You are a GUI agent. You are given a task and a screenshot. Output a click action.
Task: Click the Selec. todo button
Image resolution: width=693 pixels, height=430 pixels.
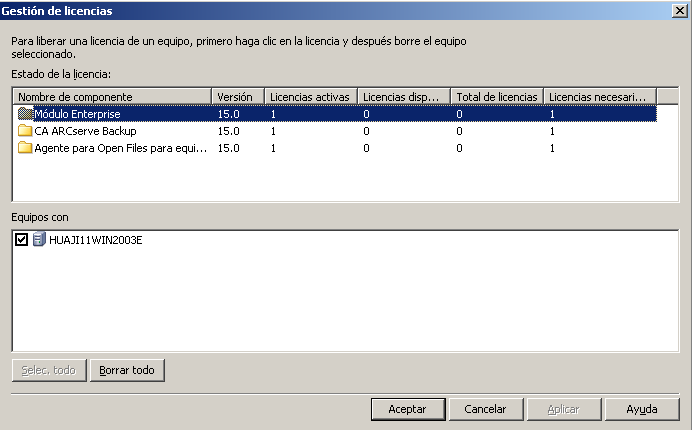coord(49,370)
